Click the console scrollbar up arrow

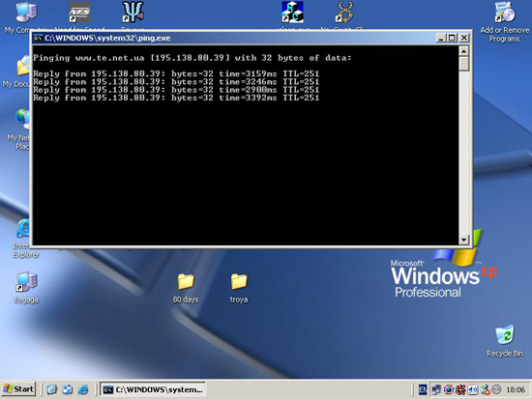point(463,51)
